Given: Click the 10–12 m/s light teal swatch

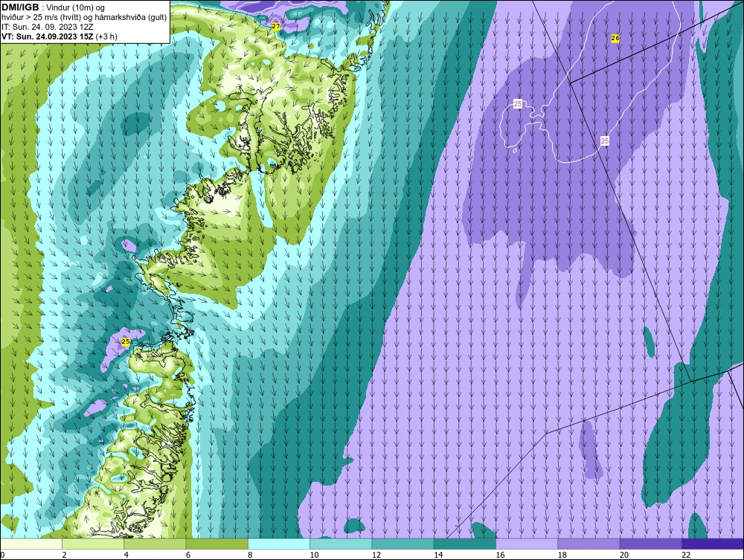Looking at the screenshot, I should coord(341,544).
